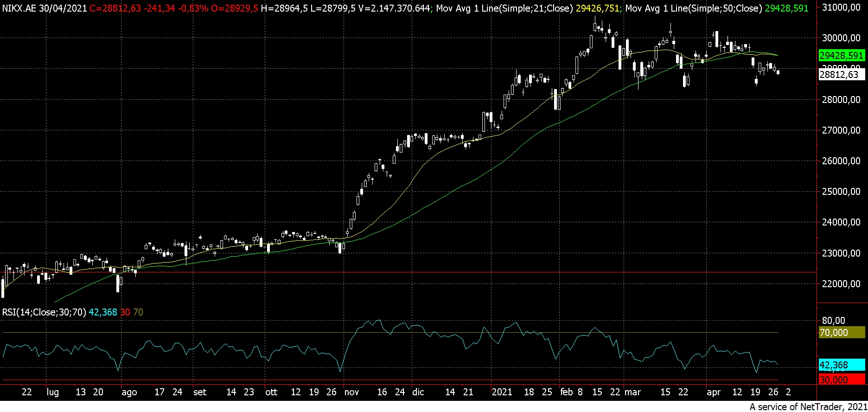Select the white 28812,63 last price tag

coord(842,75)
